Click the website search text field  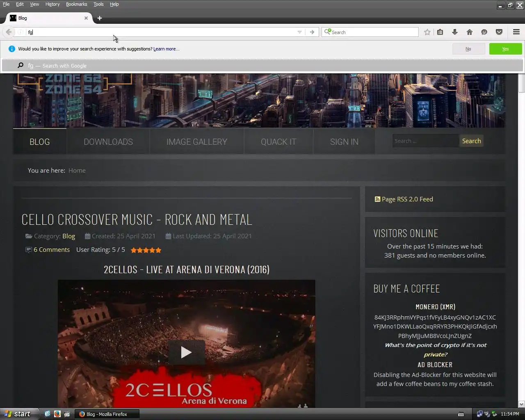[425, 141]
